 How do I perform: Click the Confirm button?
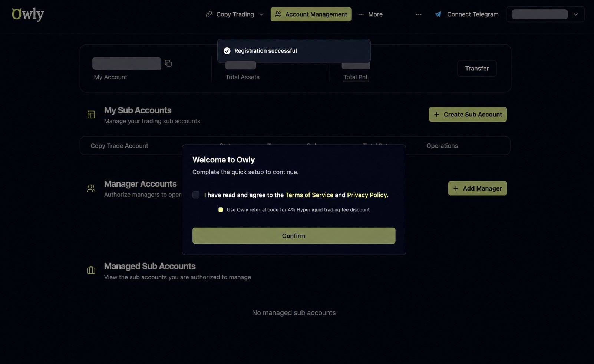click(294, 236)
